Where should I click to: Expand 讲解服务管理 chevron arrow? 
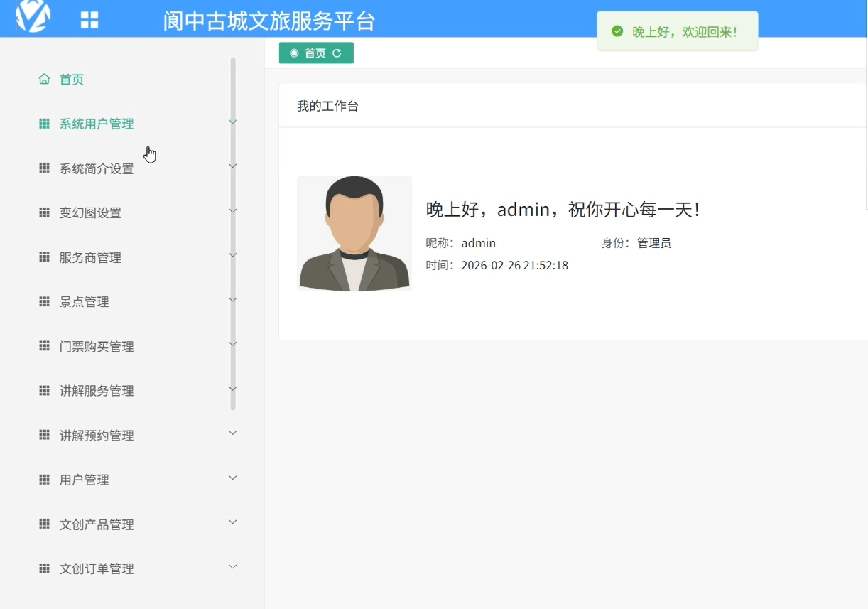(x=232, y=389)
